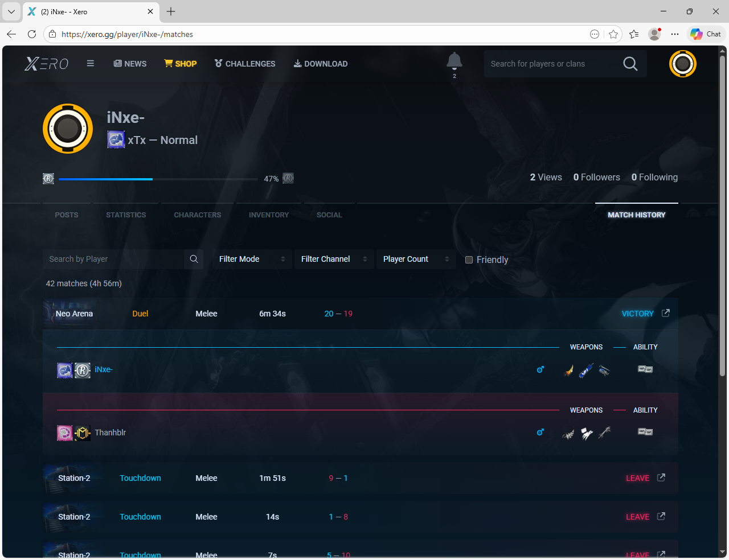The image size is (729, 560).
Task: Open the Filter Channel dropdown
Action: pos(334,259)
